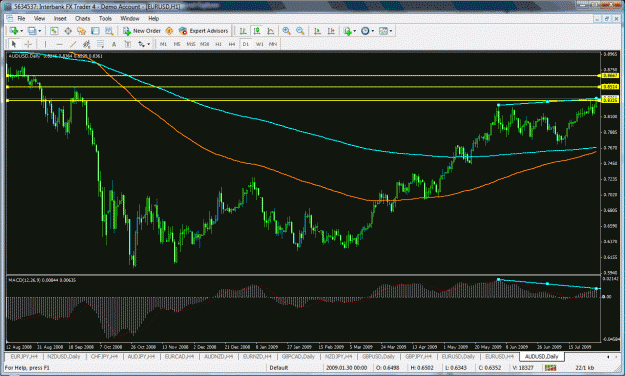Open the Navigator panel icon
Viewport: 625px width, 376px height.
(x=81, y=31)
